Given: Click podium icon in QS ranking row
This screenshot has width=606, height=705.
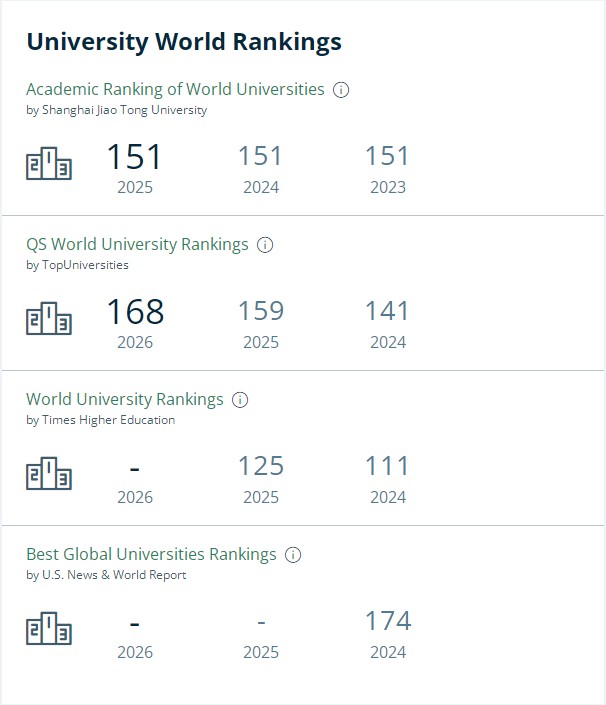Looking at the screenshot, I should [49, 318].
